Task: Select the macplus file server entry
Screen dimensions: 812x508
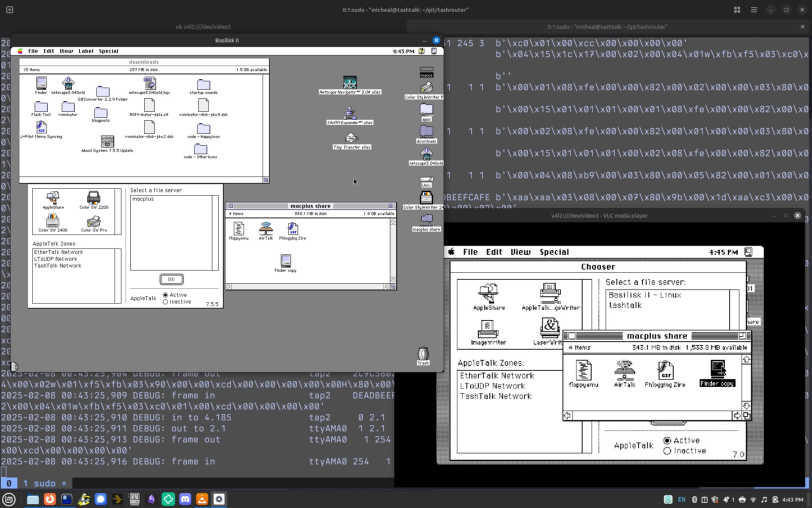Action: click(143, 199)
